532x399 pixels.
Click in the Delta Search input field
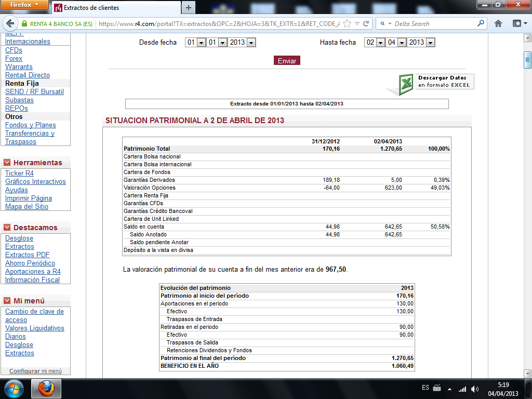tap(434, 24)
